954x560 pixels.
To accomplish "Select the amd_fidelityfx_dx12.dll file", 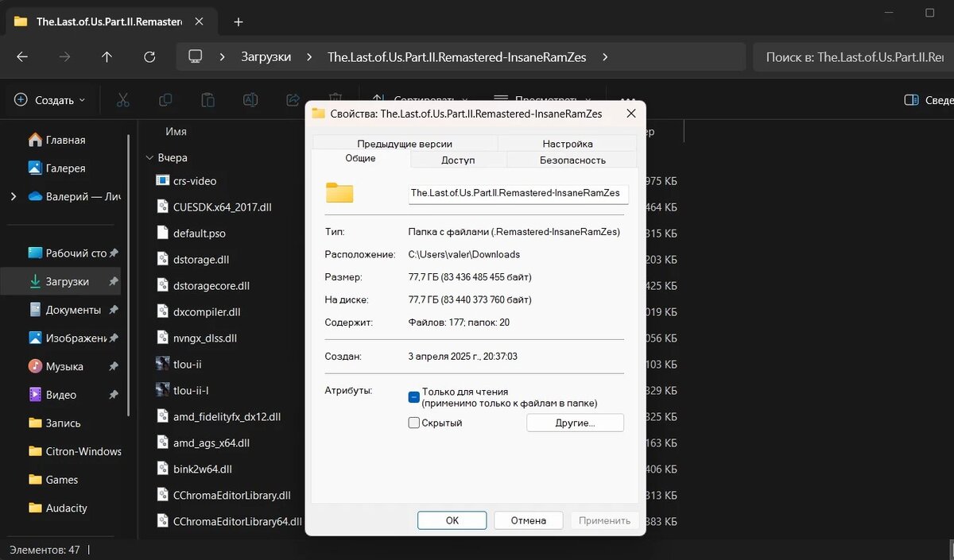I will (218, 417).
